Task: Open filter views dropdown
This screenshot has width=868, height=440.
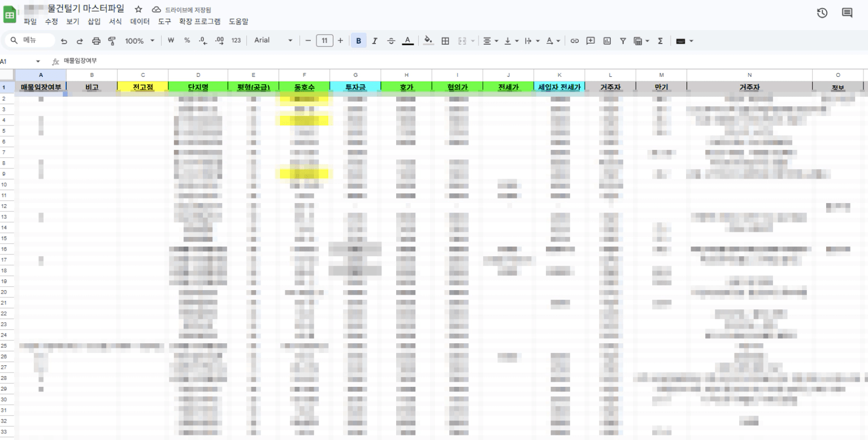Action: tap(641, 41)
